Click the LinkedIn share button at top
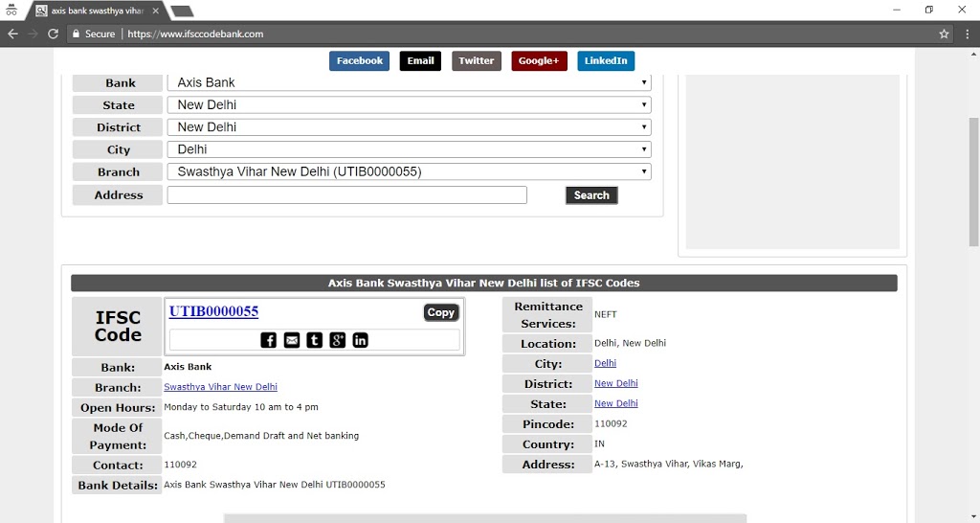The image size is (980, 523). point(606,60)
